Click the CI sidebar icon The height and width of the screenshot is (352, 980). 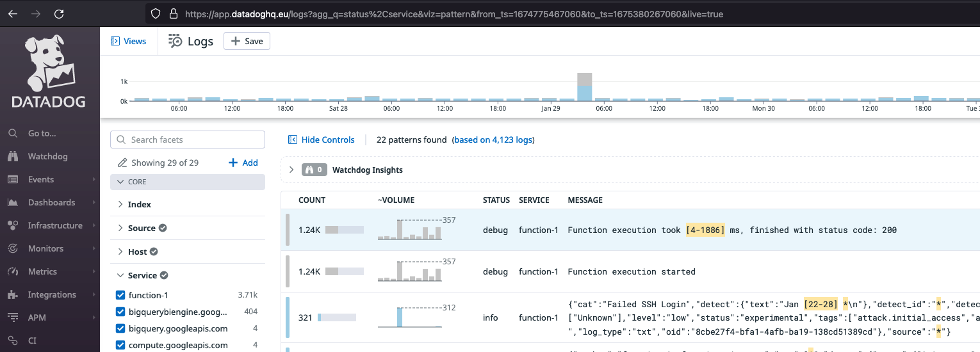12,340
